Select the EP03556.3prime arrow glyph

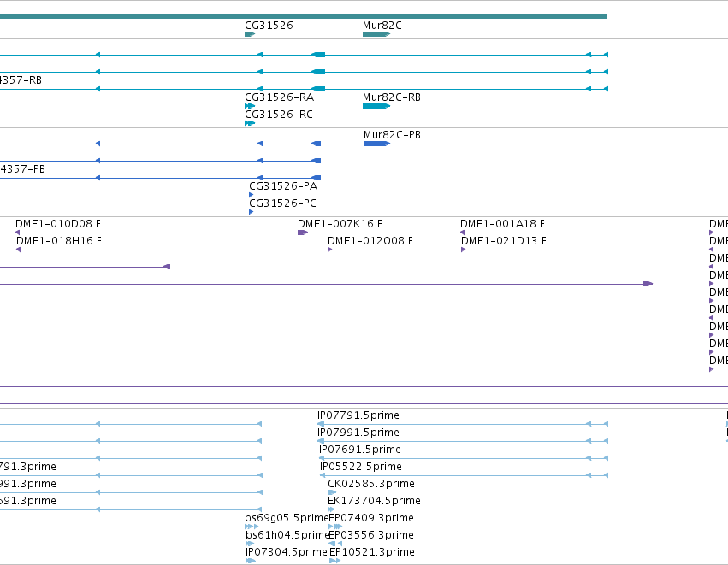335,544
